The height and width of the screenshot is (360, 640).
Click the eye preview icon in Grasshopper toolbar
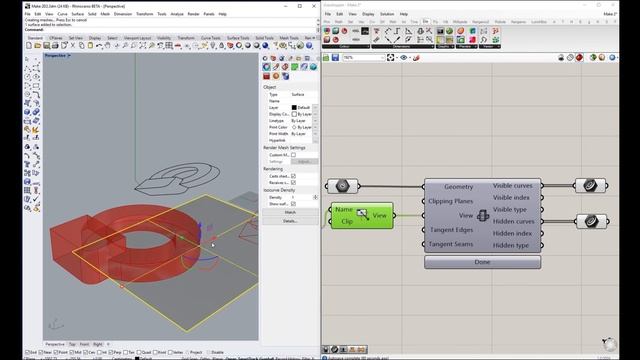tap(403, 58)
